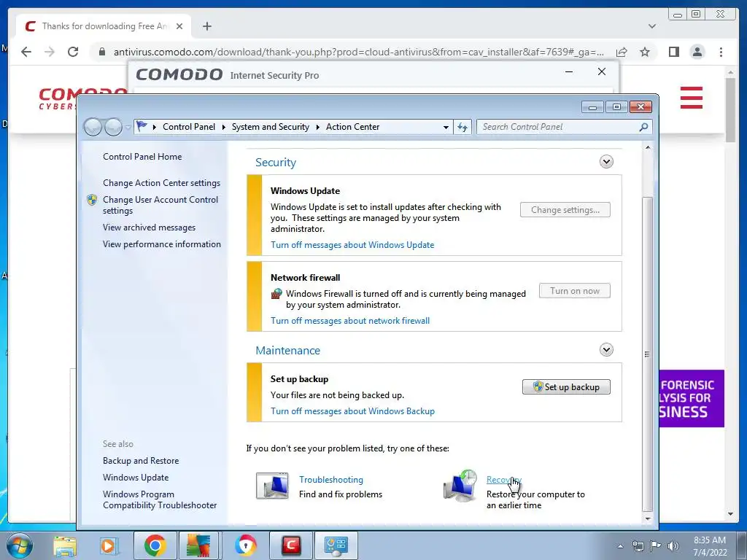Image resolution: width=747 pixels, height=560 pixels.
Task: Close the Thanks for downloading tab
Action: click(x=179, y=26)
